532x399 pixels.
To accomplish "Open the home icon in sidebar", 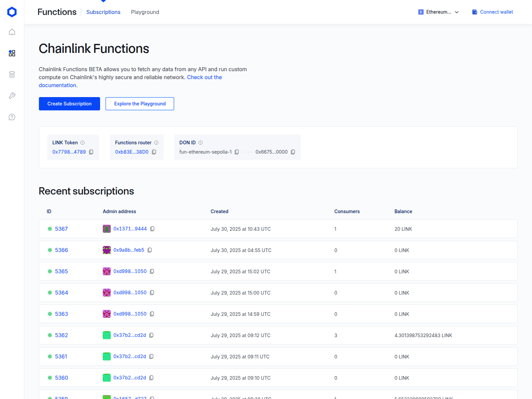I will [12, 32].
